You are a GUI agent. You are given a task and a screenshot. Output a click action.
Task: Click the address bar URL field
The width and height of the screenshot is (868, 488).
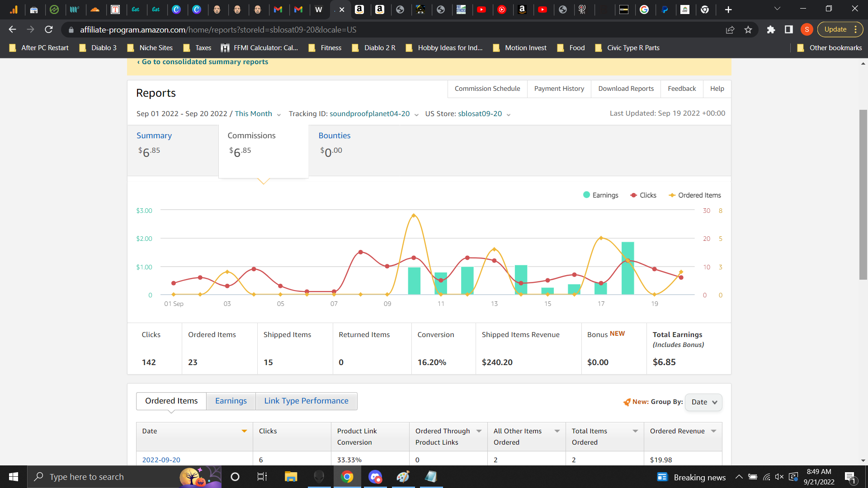393,29
